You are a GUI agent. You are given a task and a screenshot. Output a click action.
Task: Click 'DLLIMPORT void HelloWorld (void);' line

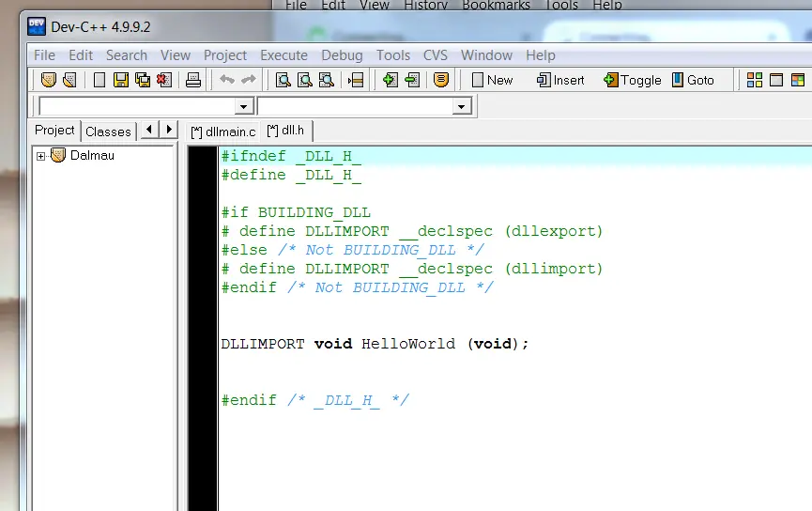click(x=375, y=344)
